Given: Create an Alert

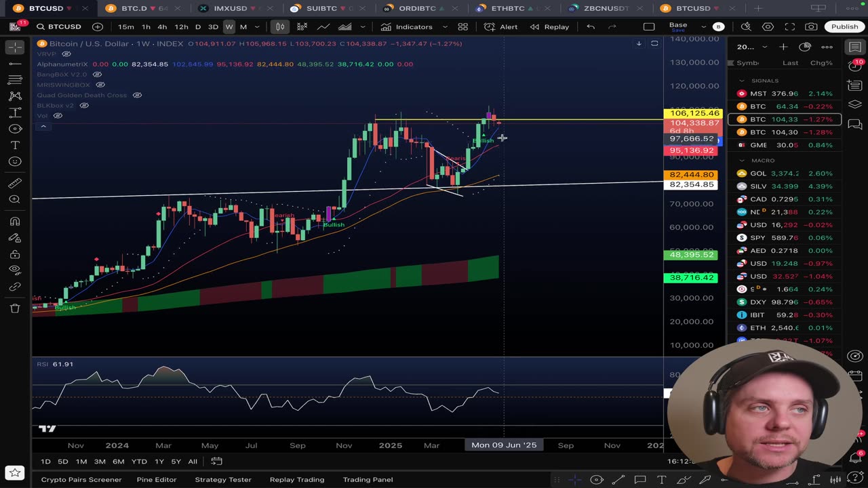Looking at the screenshot, I should point(501,26).
